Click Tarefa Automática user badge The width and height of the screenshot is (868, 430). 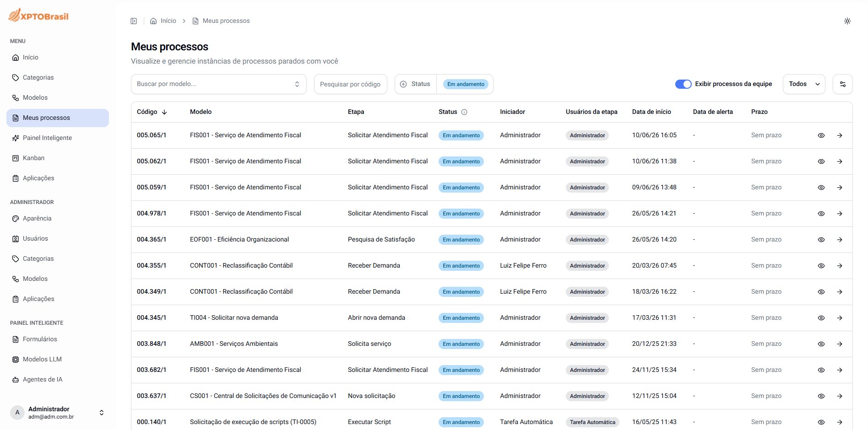click(x=592, y=422)
